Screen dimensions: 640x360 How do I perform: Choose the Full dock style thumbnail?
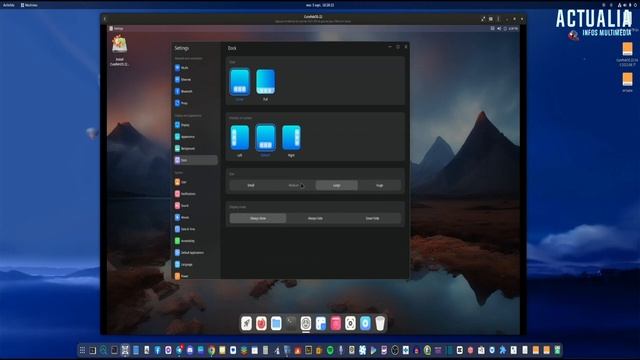pos(265,82)
